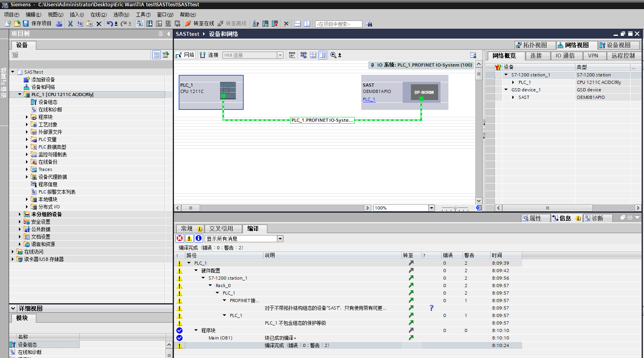
Task: Click the question mark help icon in compile row
Action: pyautogui.click(x=431, y=308)
